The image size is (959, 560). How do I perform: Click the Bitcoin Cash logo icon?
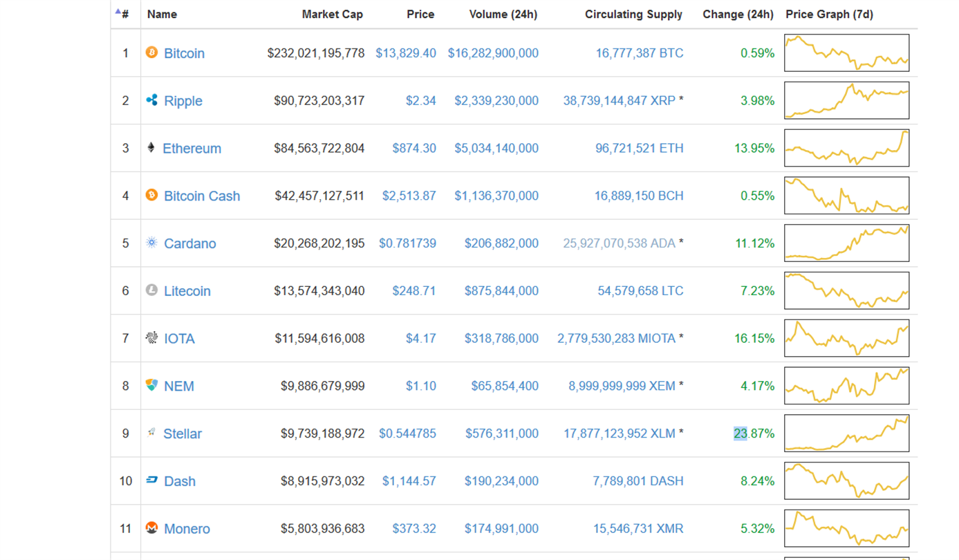(x=151, y=195)
